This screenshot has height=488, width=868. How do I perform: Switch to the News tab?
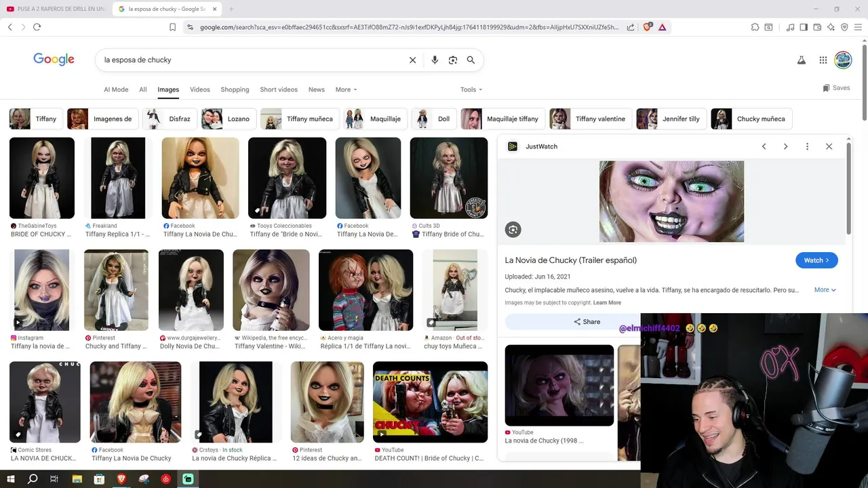317,89
